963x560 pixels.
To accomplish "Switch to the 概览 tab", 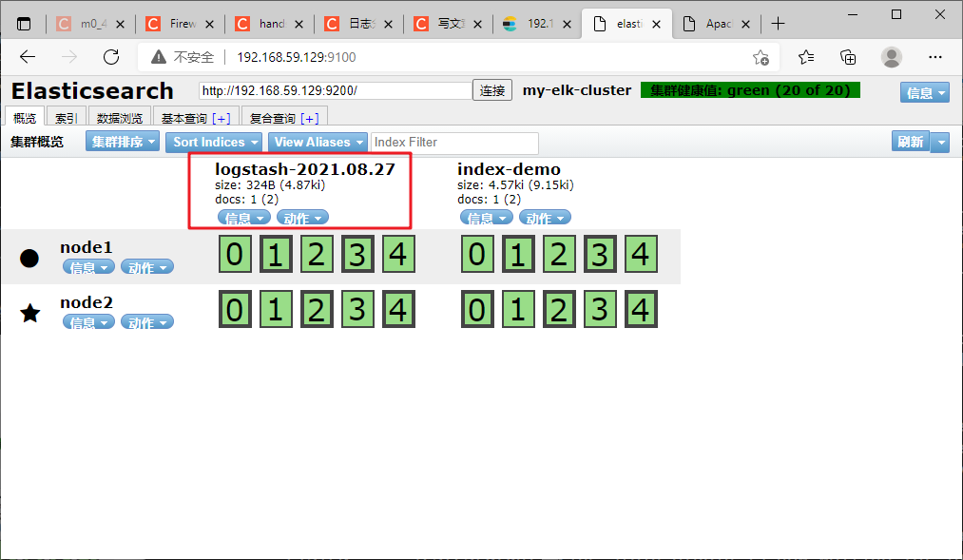I will pyautogui.click(x=25, y=118).
